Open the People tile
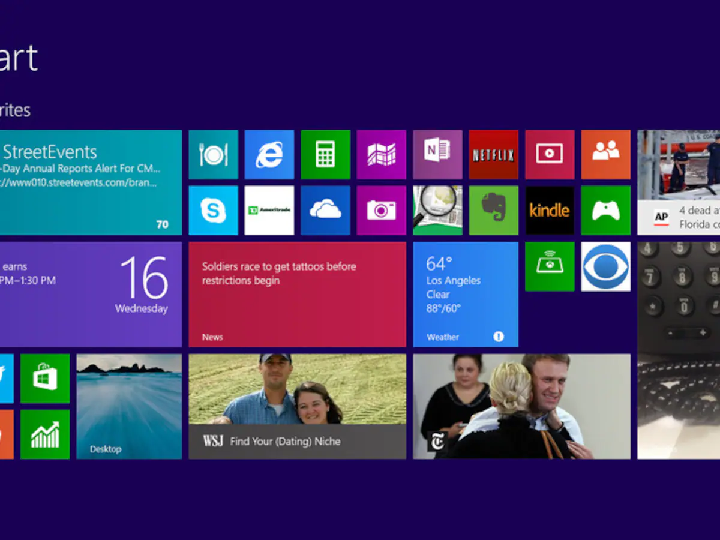Viewport: 720px width, 540px height. [x=605, y=154]
